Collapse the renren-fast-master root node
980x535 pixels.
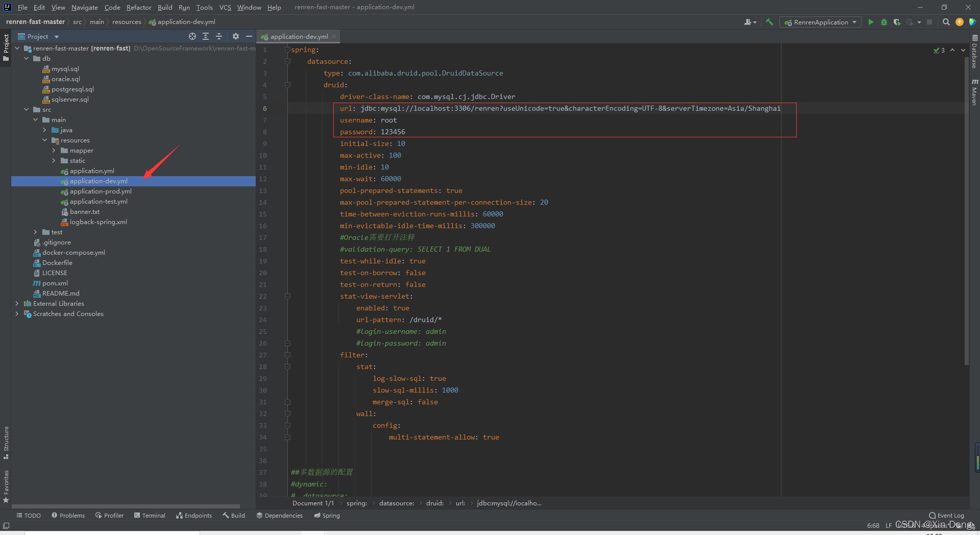click(x=17, y=48)
